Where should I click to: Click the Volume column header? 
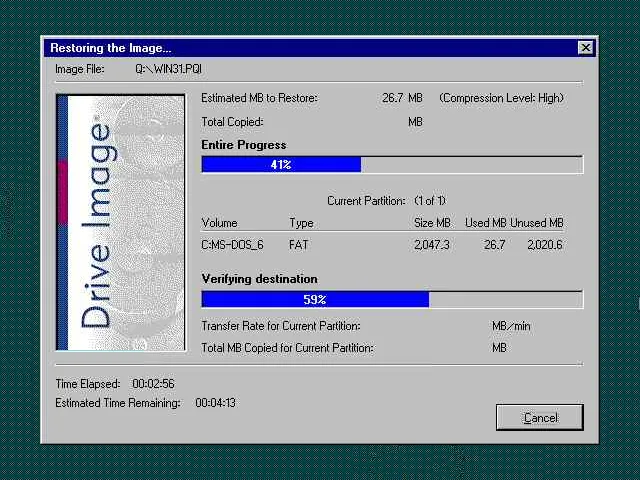(219, 223)
